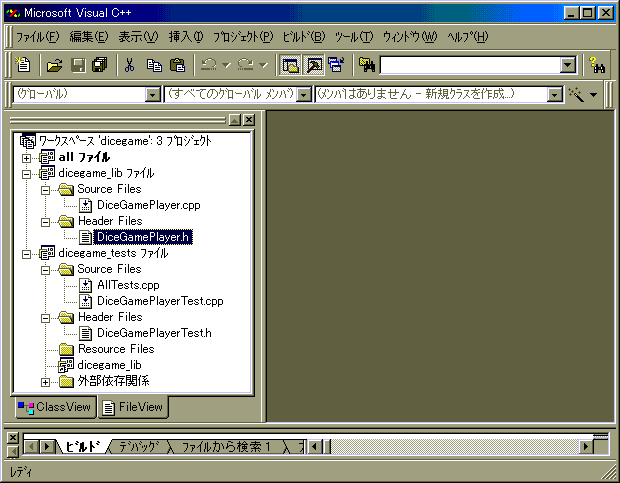Image resolution: width=620 pixels, height=483 pixels.
Task: Click output horizontal scrollbar right arrow
Action: [x=586, y=447]
